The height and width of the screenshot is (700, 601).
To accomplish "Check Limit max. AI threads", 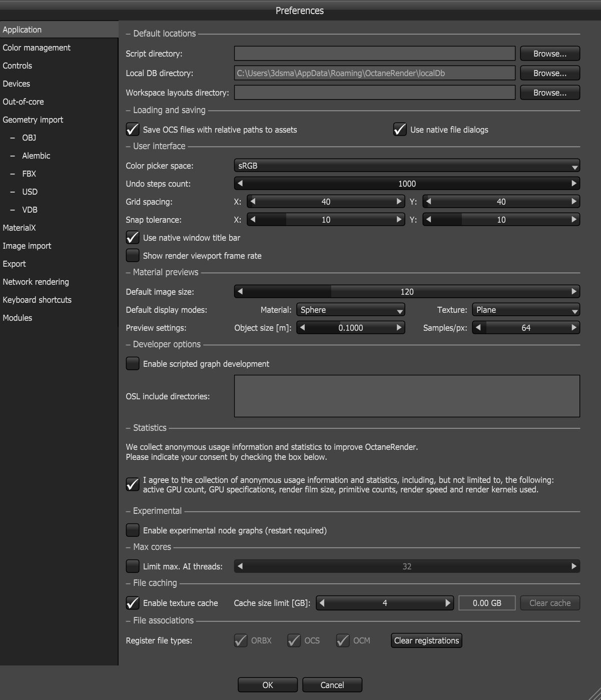I will (133, 566).
